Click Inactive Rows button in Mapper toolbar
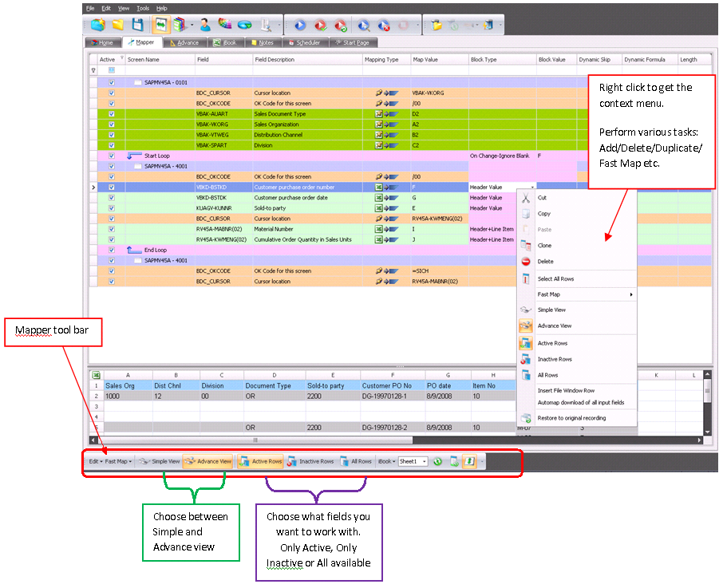Screen dimensions: 723x588 (310, 461)
